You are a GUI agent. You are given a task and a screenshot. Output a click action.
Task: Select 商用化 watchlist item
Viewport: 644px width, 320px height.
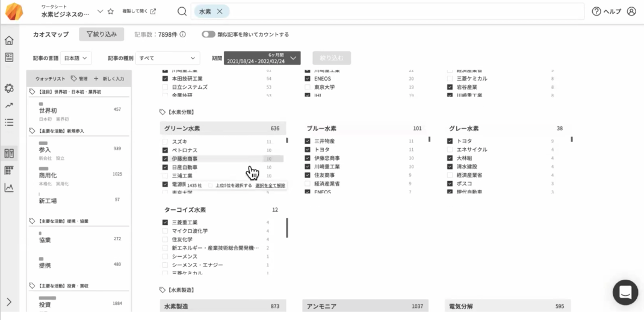tap(79, 176)
